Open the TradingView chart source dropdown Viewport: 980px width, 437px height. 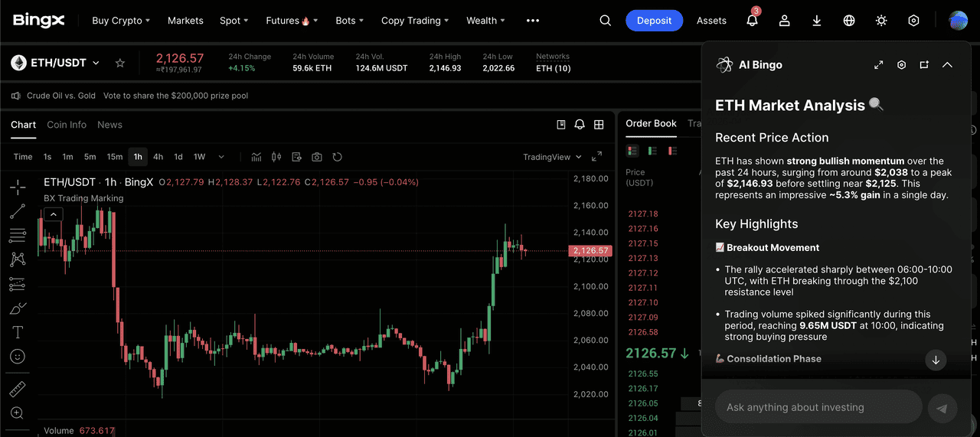[x=552, y=157]
